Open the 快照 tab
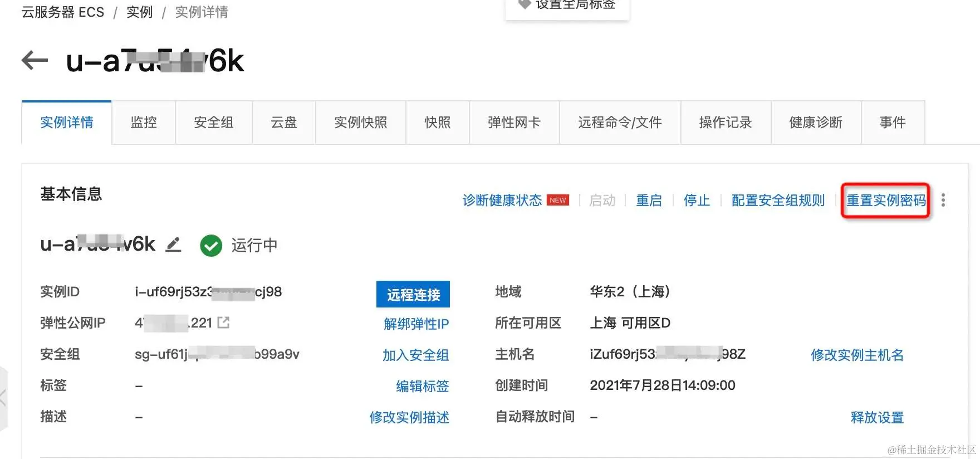 438,123
